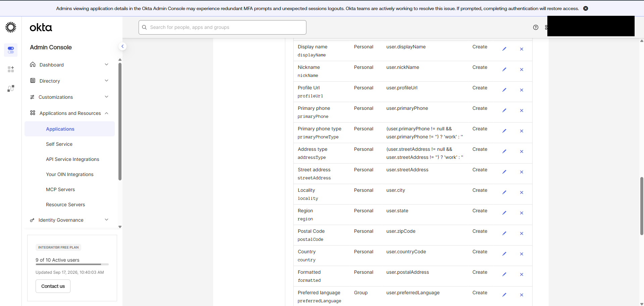644x306 pixels.
Task: Open the help question mark icon
Action: [x=536, y=28]
